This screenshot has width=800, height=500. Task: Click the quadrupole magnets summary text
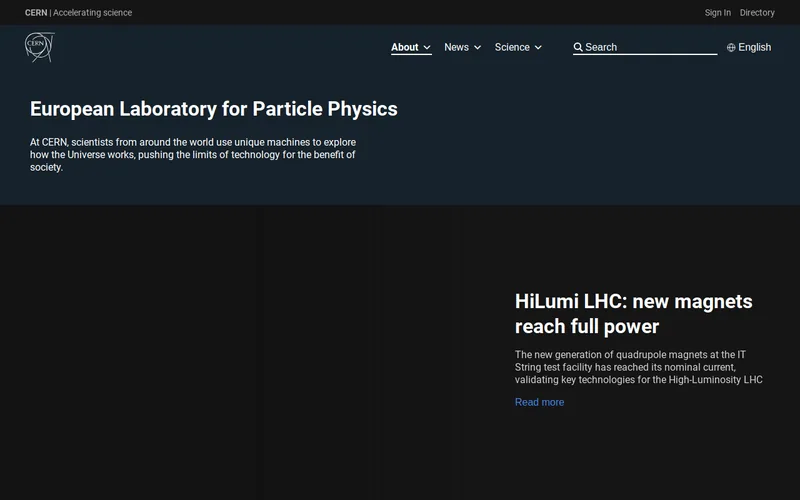pos(639,367)
